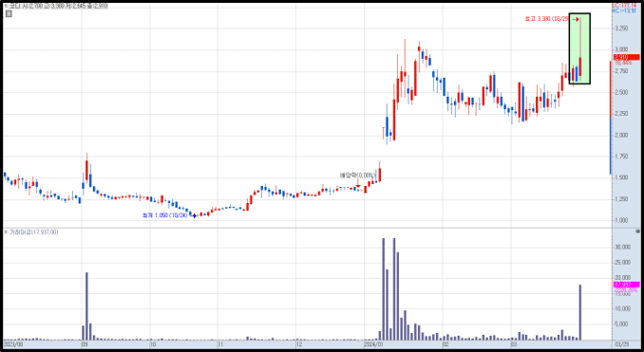
Task: Click the 03/29 date label at the axis corner
Action: pyautogui.click(x=622, y=344)
